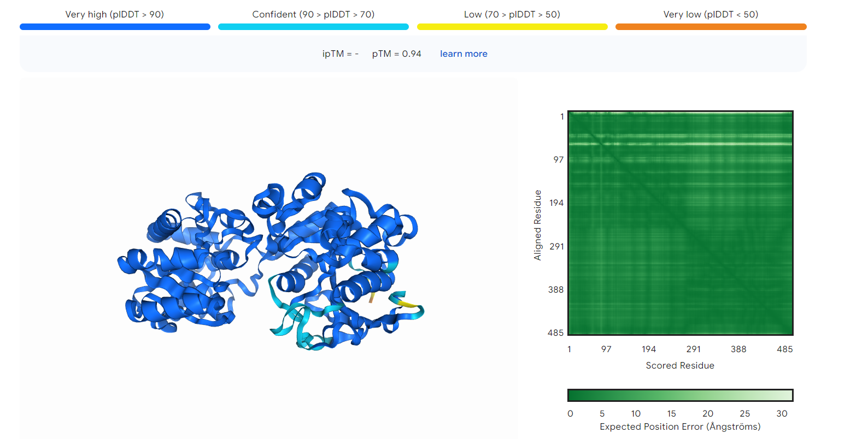Click the 'Confident (90 > plDDT > 70)' label

[x=313, y=14]
